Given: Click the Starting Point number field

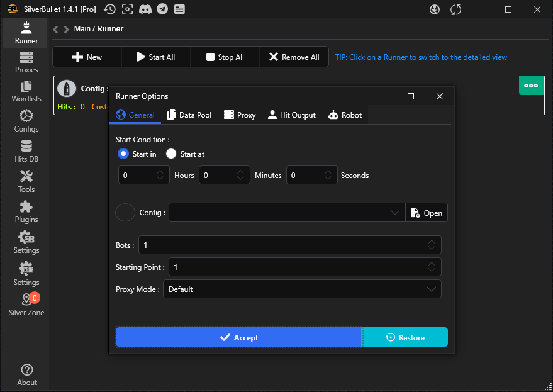Looking at the screenshot, I should pos(305,267).
